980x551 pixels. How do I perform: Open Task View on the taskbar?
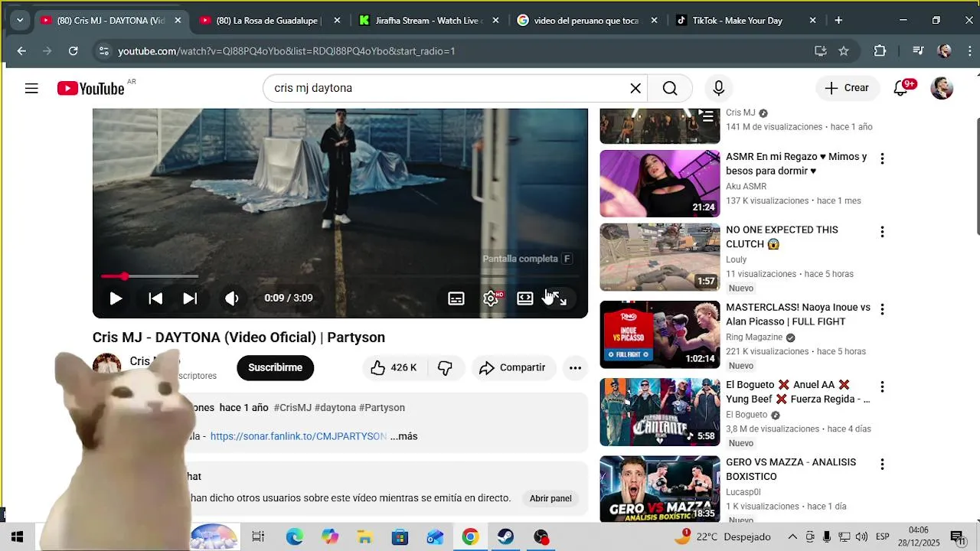[x=258, y=537]
